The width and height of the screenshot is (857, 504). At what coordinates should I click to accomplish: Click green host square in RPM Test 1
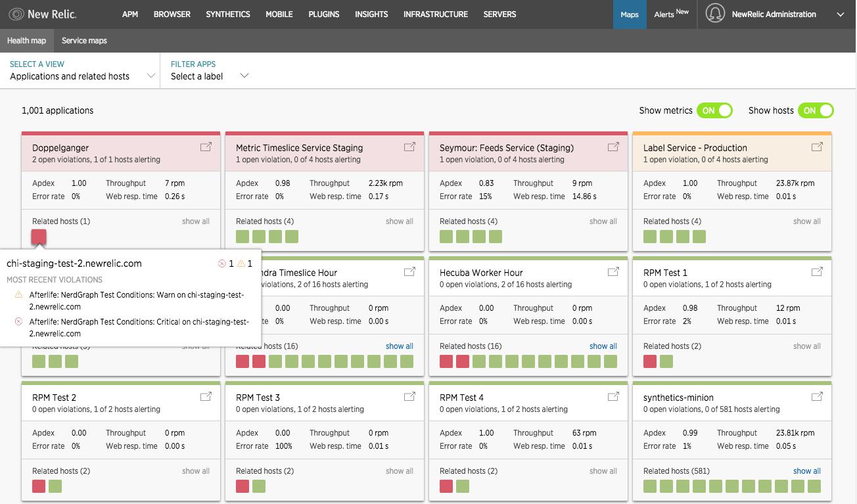point(666,361)
